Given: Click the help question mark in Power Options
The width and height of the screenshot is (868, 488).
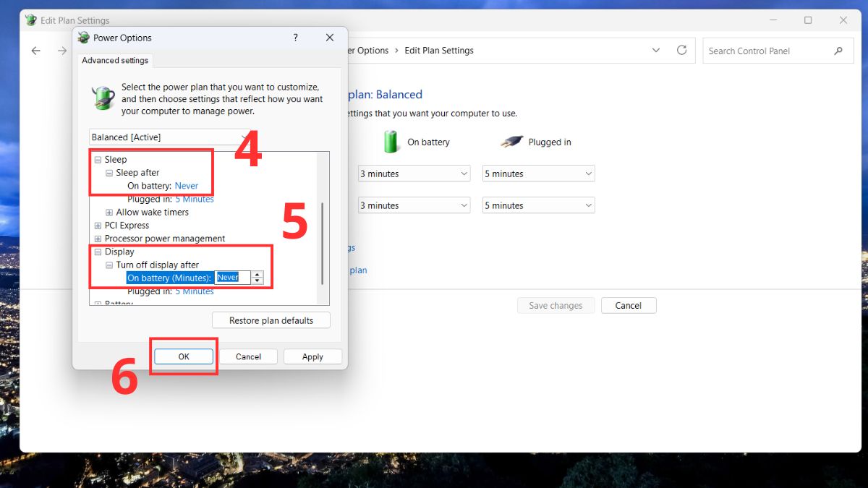Looking at the screenshot, I should [x=295, y=38].
